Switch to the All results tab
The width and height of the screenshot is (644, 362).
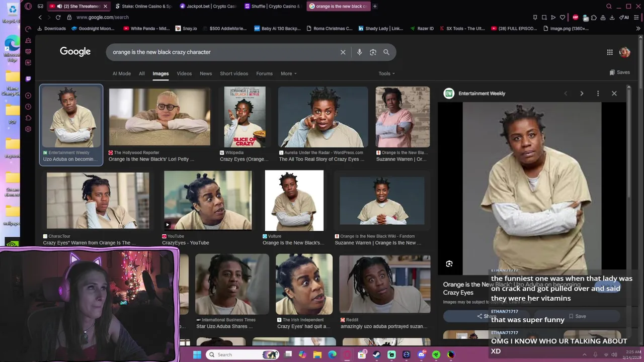(x=142, y=73)
